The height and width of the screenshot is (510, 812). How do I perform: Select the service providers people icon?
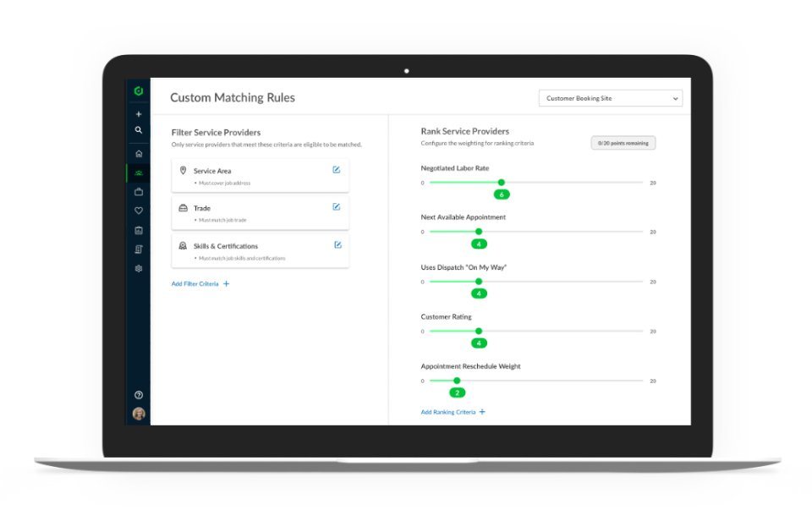pyautogui.click(x=138, y=173)
